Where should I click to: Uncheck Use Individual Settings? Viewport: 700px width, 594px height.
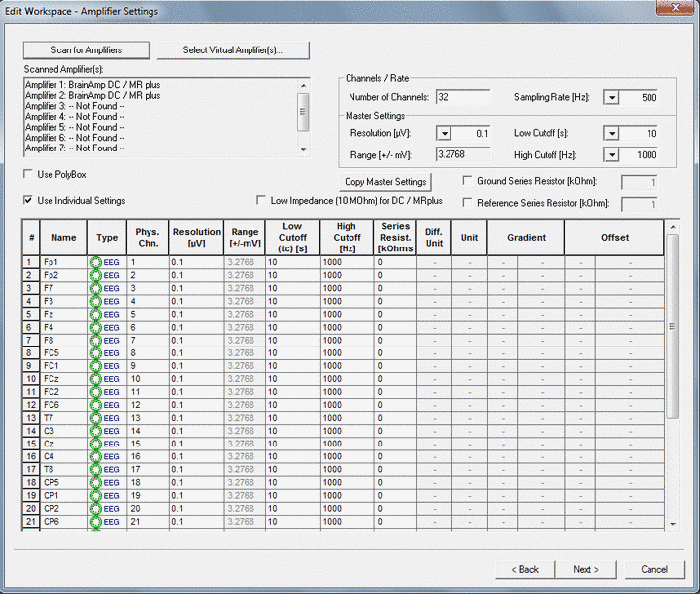tap(28, 200)
